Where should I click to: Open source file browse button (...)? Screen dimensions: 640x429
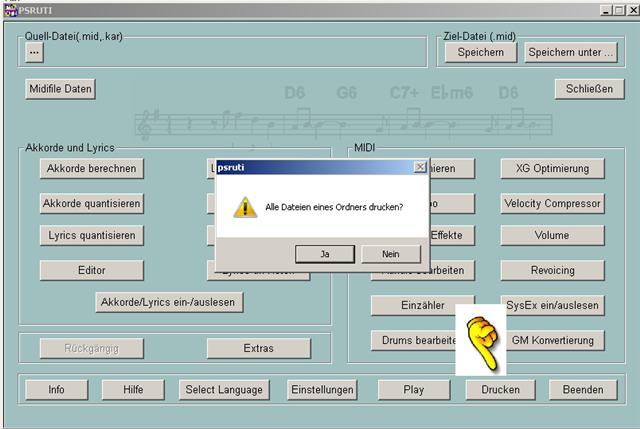tap(34, 52)
